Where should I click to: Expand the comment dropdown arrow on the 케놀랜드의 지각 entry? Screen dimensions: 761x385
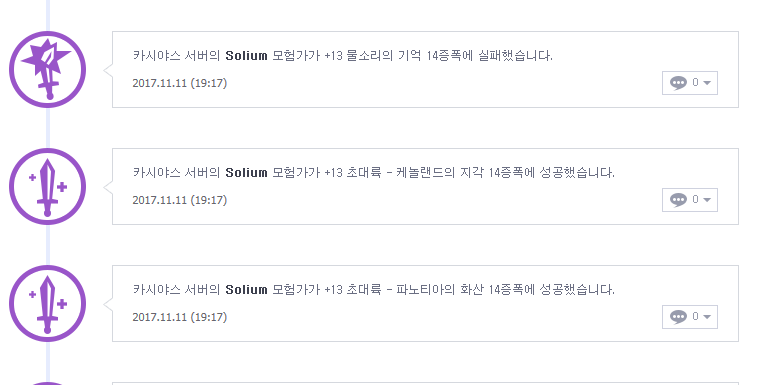707,200
